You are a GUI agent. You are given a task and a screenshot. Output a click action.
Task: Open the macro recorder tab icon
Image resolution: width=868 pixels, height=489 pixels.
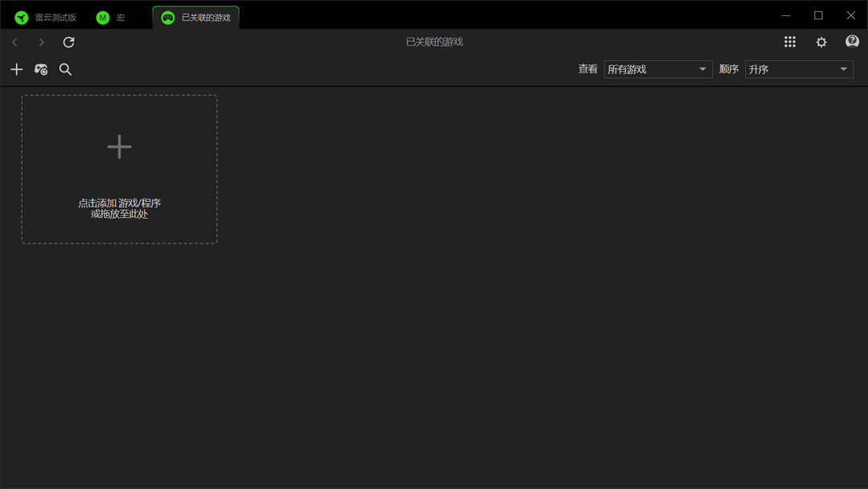102,16
